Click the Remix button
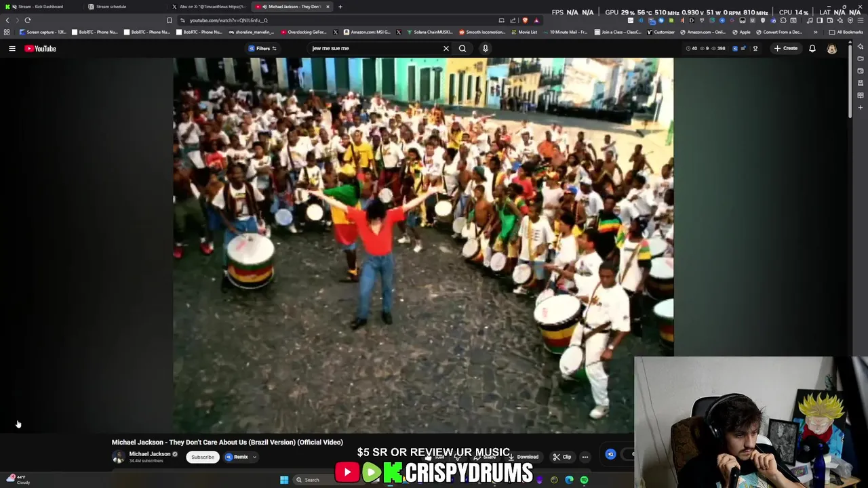 click(237, 457)
